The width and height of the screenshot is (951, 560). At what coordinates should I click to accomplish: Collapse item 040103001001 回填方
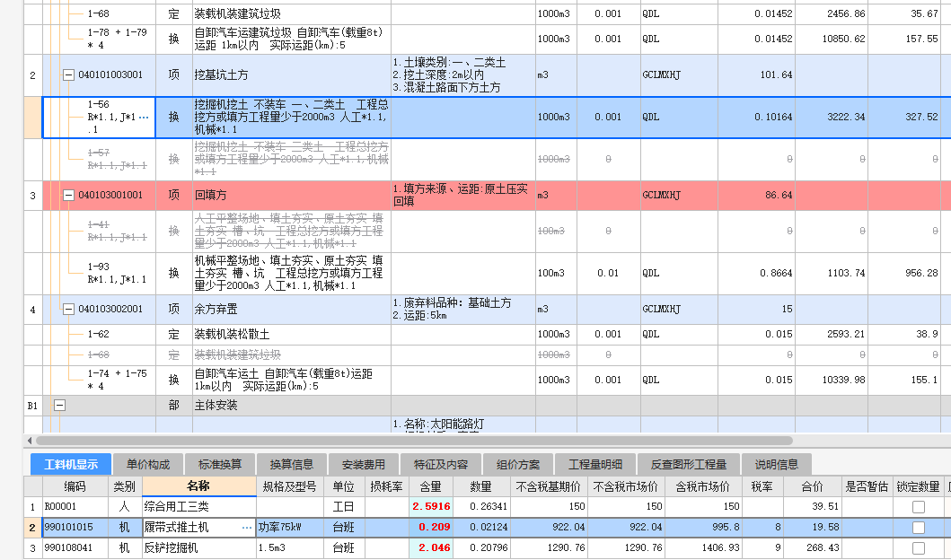68,195
